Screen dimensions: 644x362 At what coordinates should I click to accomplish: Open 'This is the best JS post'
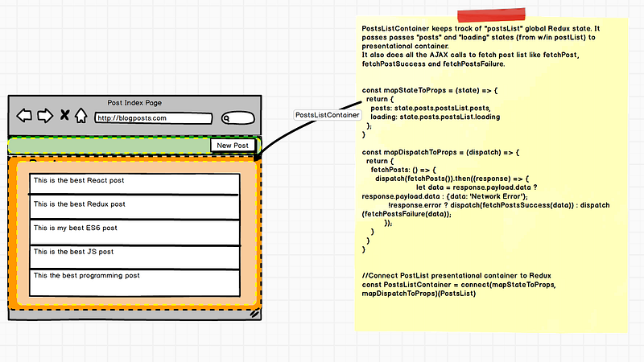point(134,257)
